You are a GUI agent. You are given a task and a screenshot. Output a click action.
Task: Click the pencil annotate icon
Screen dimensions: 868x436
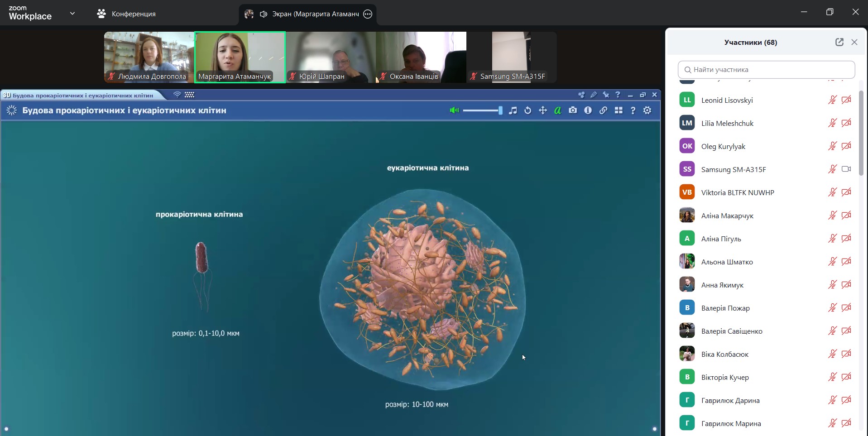[594, 95]
